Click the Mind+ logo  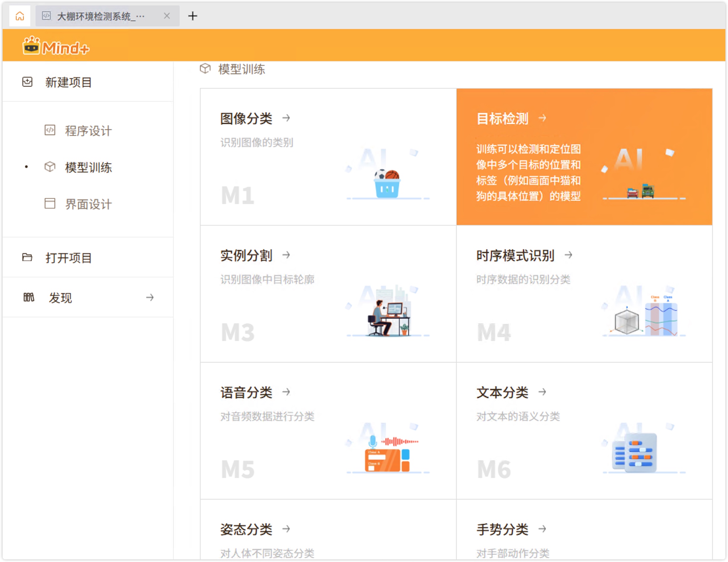[x=56, y=46]
